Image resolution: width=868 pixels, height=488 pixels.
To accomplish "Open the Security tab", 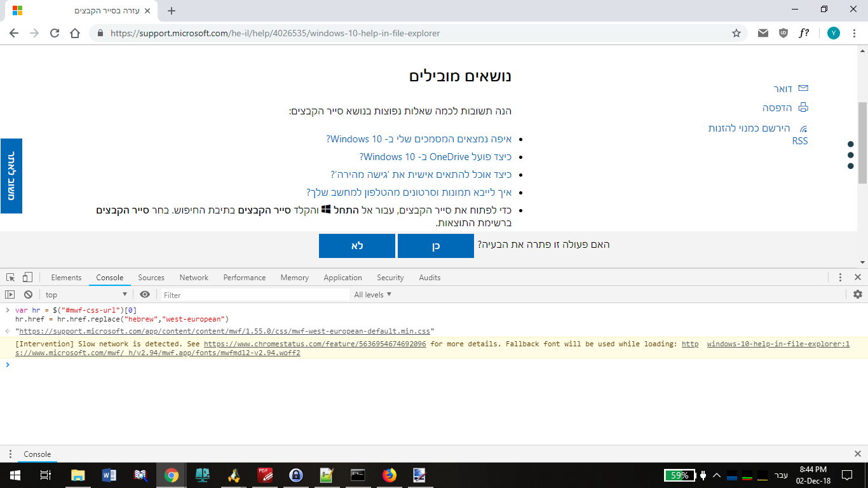I will click(390, 278).
